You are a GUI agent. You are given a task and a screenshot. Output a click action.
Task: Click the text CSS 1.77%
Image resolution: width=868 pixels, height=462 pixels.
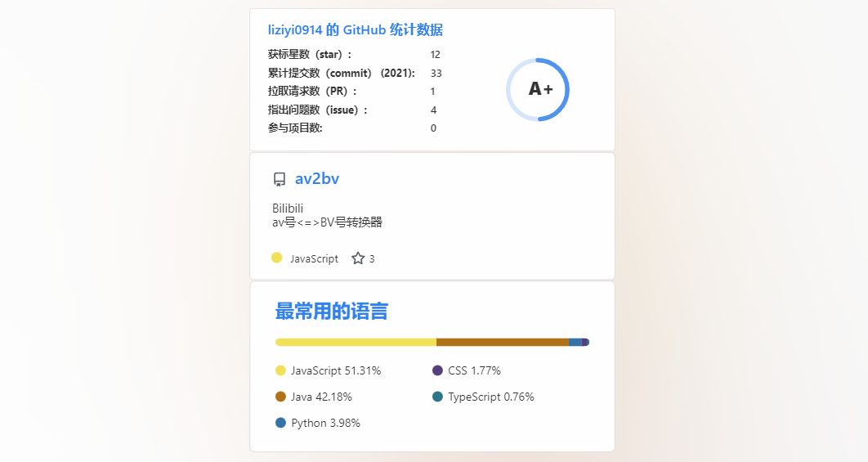coord(474,370)
